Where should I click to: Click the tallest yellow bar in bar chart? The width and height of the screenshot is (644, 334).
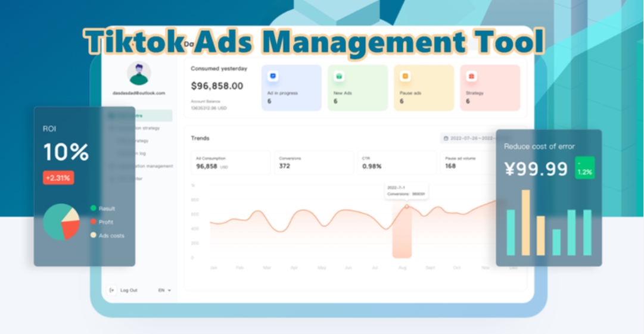click(525, 223)
